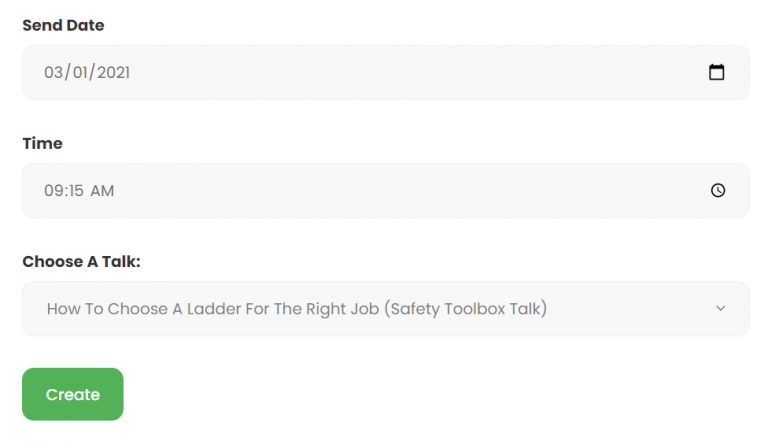Select the month "03" in Send Date

54,72
